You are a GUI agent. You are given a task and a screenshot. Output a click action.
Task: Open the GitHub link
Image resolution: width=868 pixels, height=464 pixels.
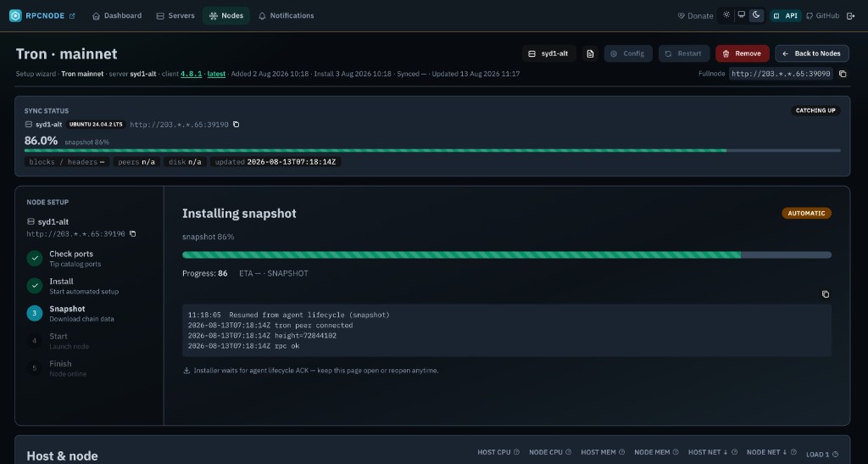(822, 15)
